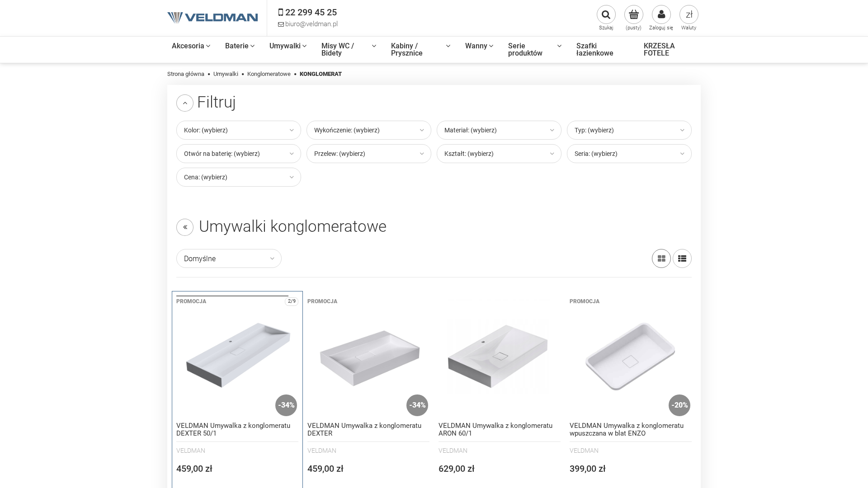868x488 pixels.
Task: Switch to grid view layout
Action: coord(661,258)
